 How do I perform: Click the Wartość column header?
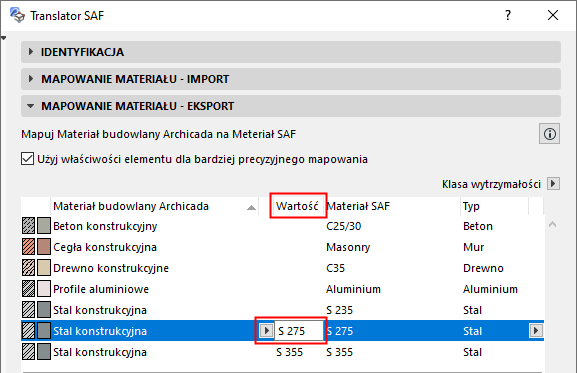tap(298, 206)
